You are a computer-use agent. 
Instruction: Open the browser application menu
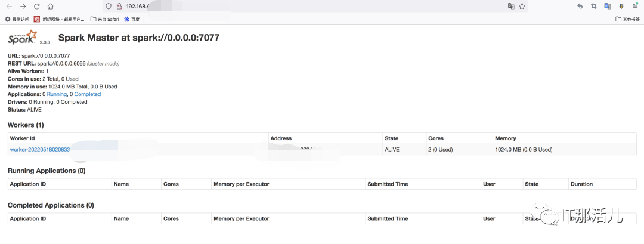[635, 6]
